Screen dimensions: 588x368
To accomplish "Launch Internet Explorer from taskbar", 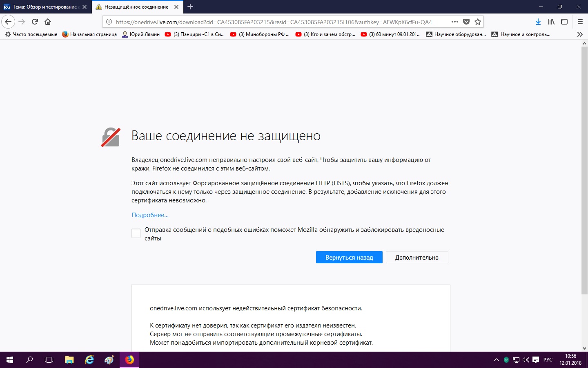I will click(x=89, y=360).
